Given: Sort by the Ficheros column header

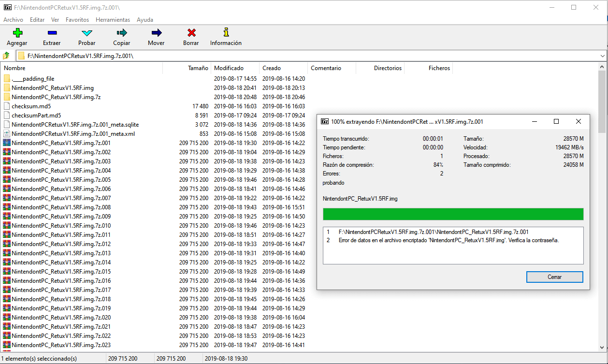Looking at the screenshot, I should pyautogui.click(x=428, y=68).
